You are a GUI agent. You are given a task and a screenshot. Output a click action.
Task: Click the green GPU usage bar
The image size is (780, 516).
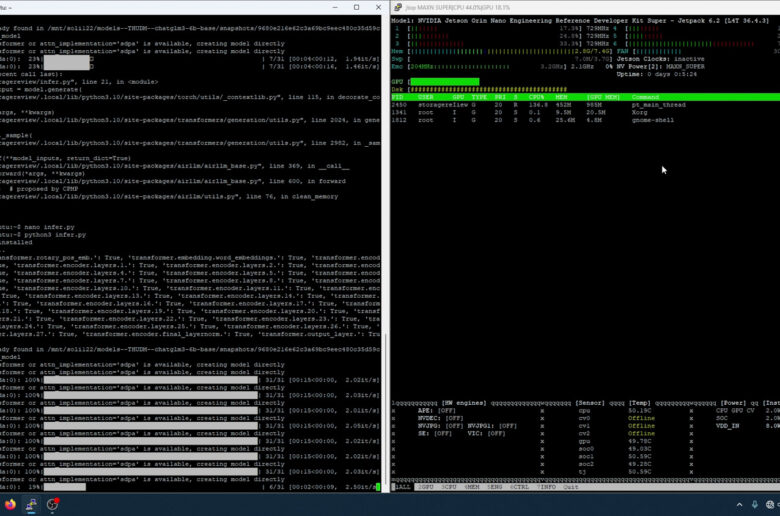point(445,82)
